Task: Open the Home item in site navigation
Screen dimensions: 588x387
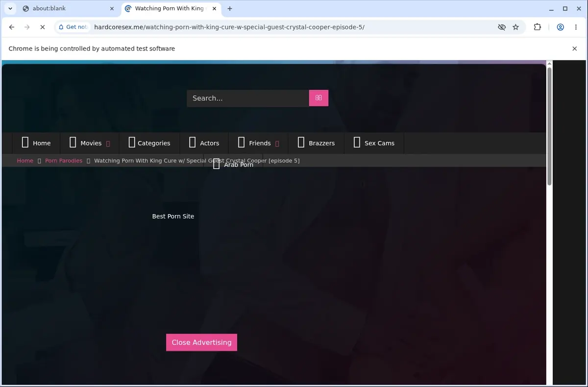Action: tap(36, 143)
